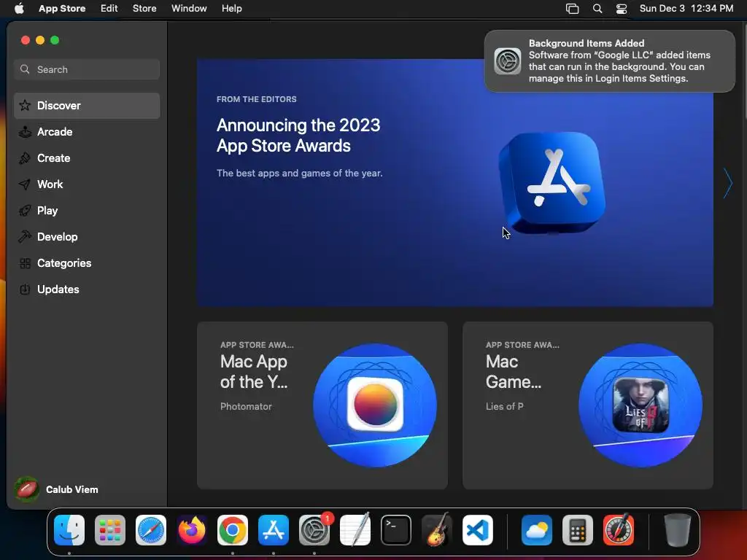Launch GarageBand from the Dock
Screen dimensions: 747x560
pos(437,530)
